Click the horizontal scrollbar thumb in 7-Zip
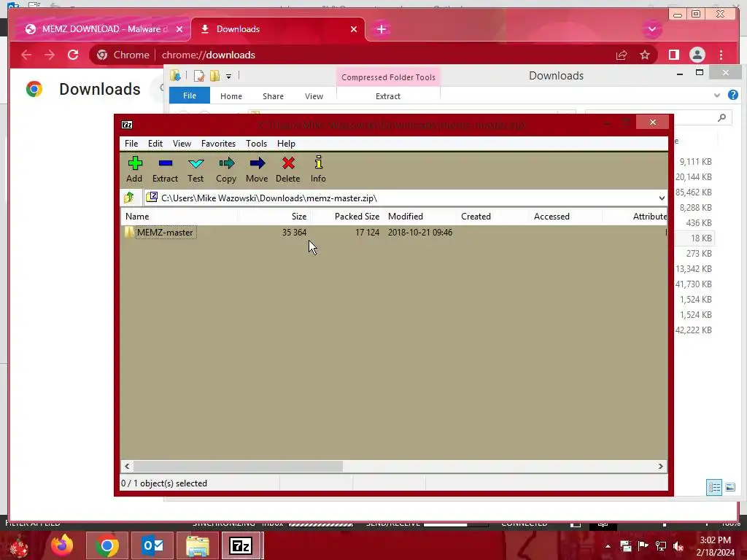This screenshot has width=747, height=560. click(x=238, y=466)
